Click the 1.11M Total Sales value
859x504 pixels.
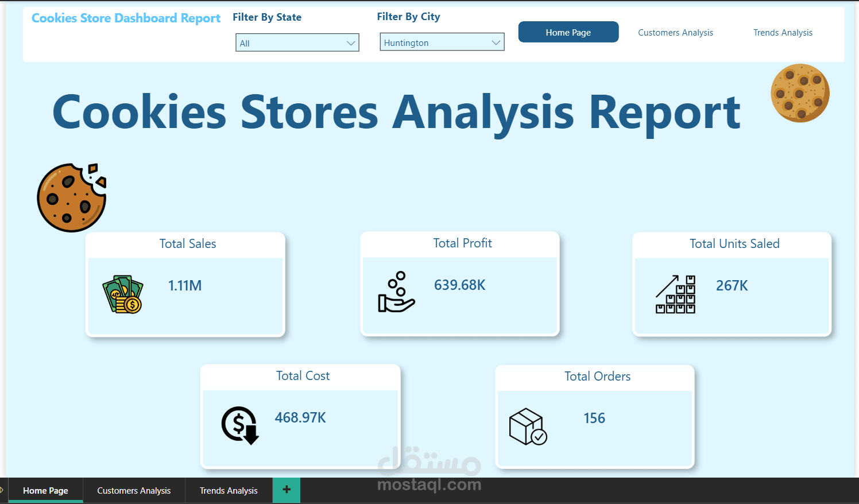[x=185, y=285]
